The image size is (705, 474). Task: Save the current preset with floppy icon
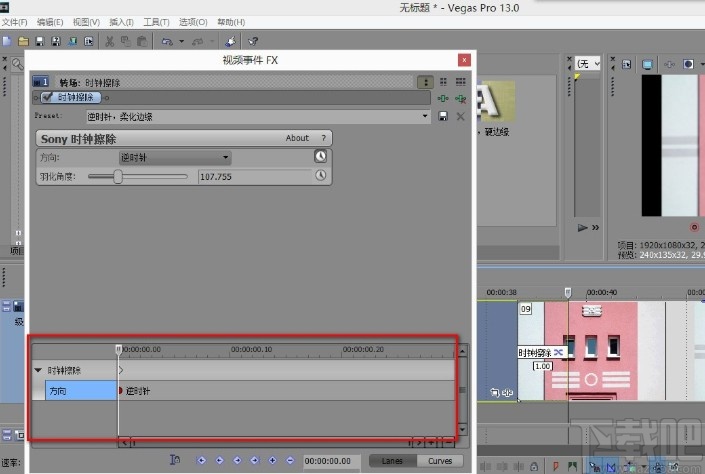[443, 116]
